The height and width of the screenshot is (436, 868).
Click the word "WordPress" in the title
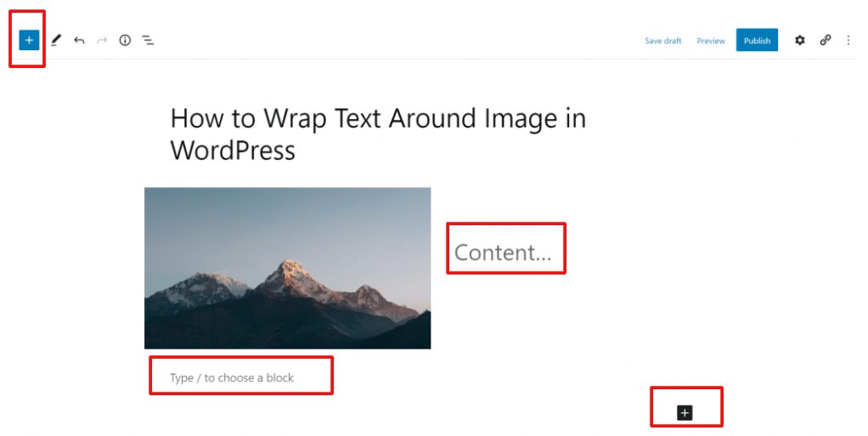(233, 150)
